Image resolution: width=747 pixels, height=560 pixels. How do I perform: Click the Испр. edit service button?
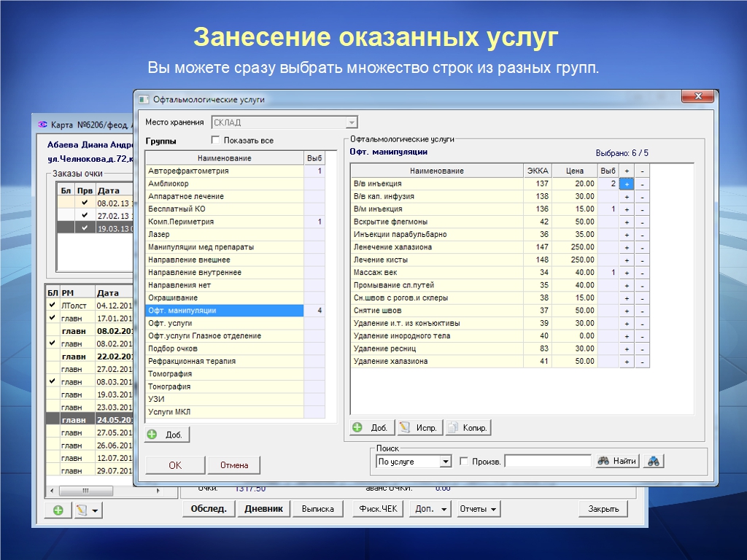[x=419, y=428]
